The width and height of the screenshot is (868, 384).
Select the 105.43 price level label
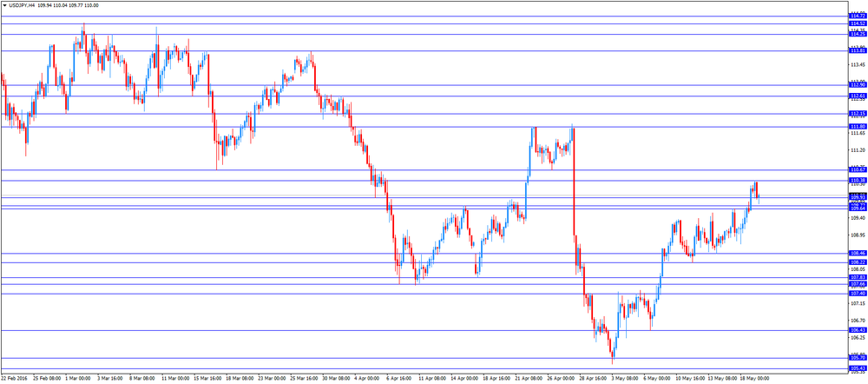[x=858, y=369]
